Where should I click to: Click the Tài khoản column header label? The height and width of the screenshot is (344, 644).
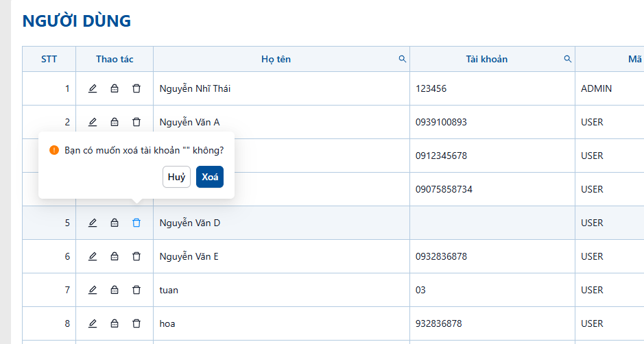(x=487, y=59)
